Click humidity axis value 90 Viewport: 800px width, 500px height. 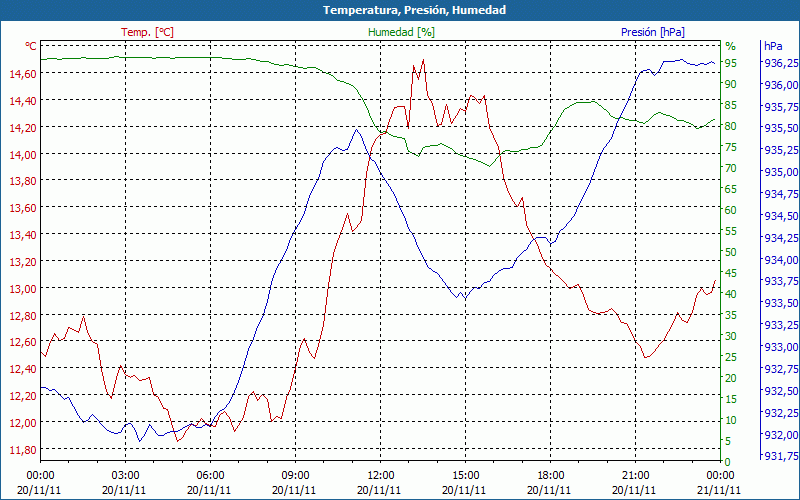coord(731,84)
